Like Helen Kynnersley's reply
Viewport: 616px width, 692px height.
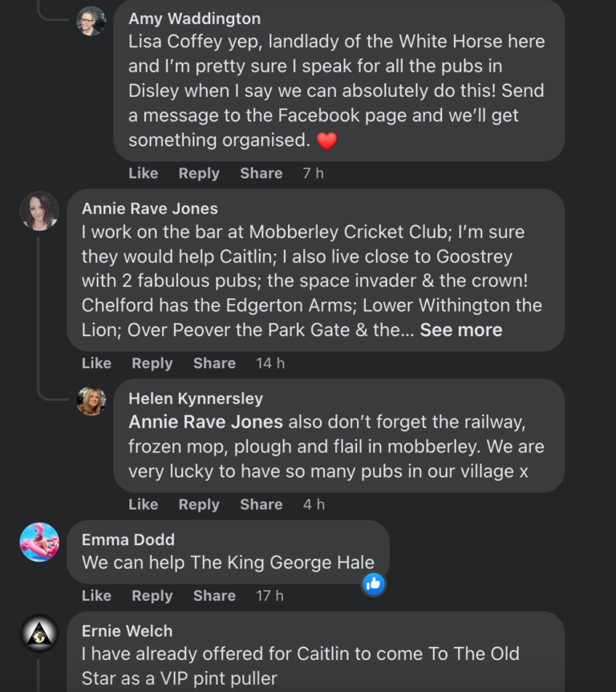[144, 504]
